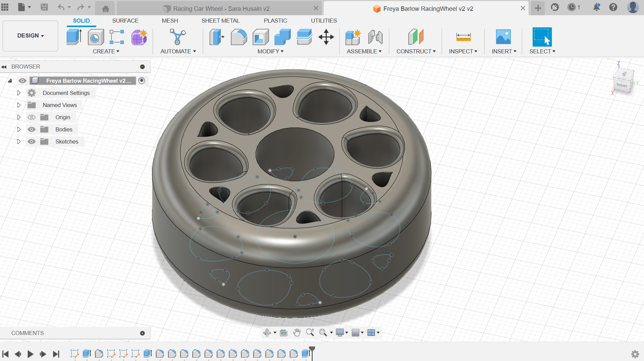Click the Joint tool icon
This screenshot has height=361, width=644.
pyautogui.click(x=375, y=37)
